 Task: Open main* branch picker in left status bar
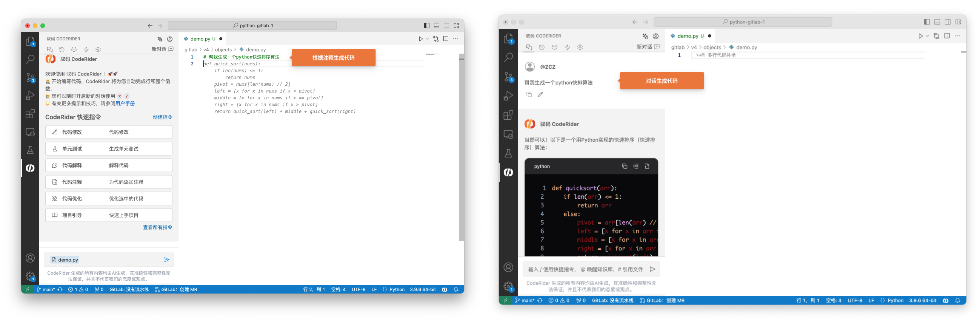pos(46,290)
